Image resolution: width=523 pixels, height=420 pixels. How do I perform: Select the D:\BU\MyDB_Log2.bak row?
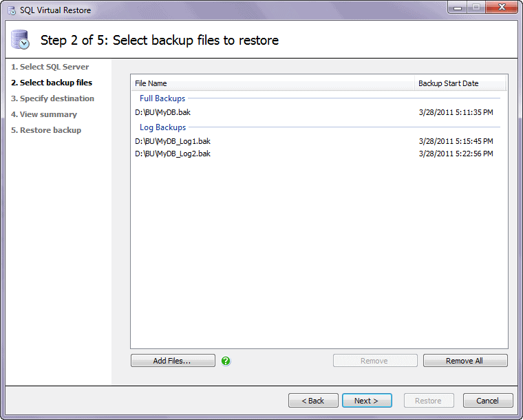(319, 154)
